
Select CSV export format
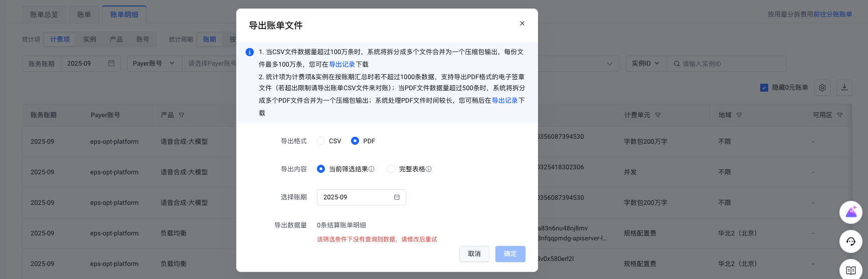(321, 141)
